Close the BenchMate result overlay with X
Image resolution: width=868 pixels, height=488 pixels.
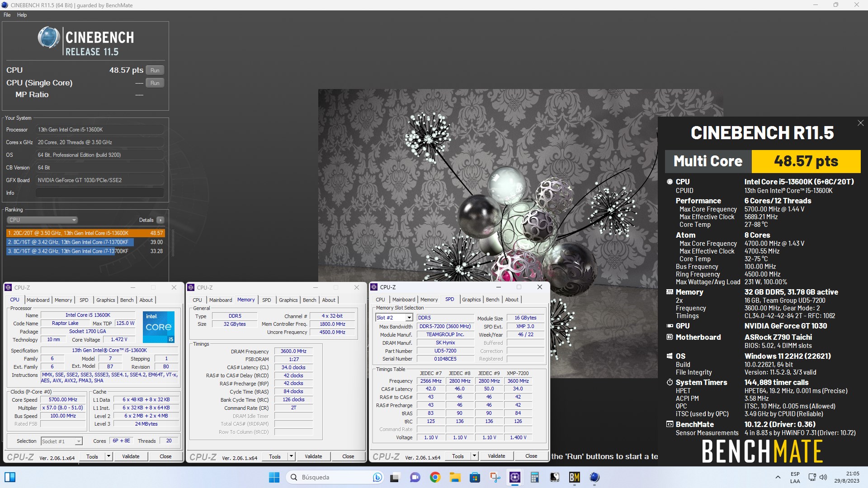pyautogui.click(x=861, y=123)
